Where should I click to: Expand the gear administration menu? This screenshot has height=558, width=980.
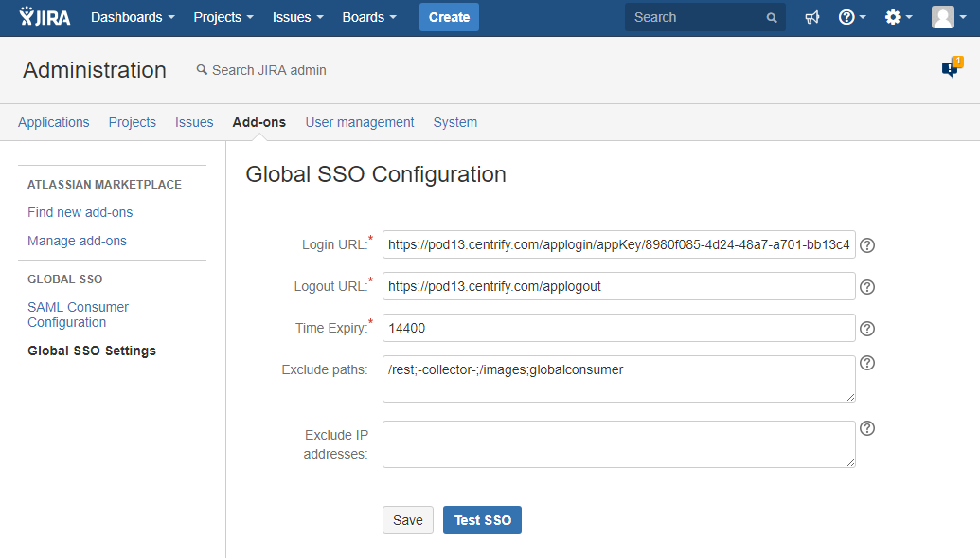(898, 17)
